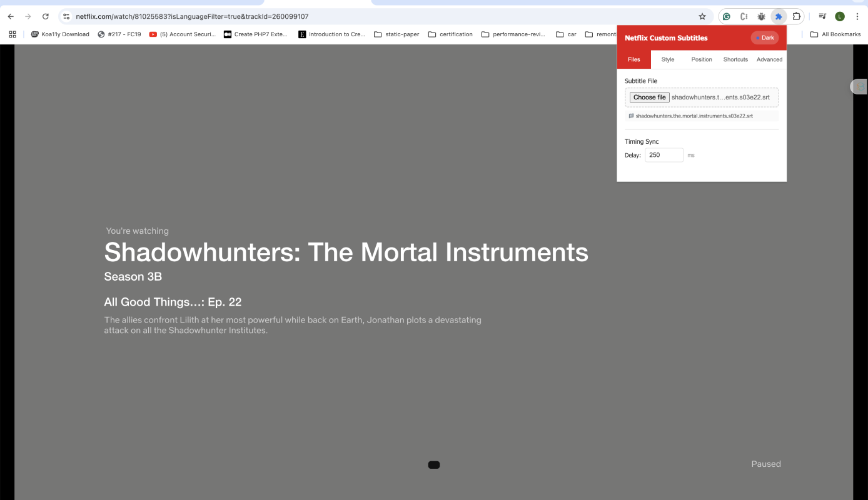The height and width of the screenshot is (500, 868).
Task: Open the bug-shaped extension icon
Action: 761,16
